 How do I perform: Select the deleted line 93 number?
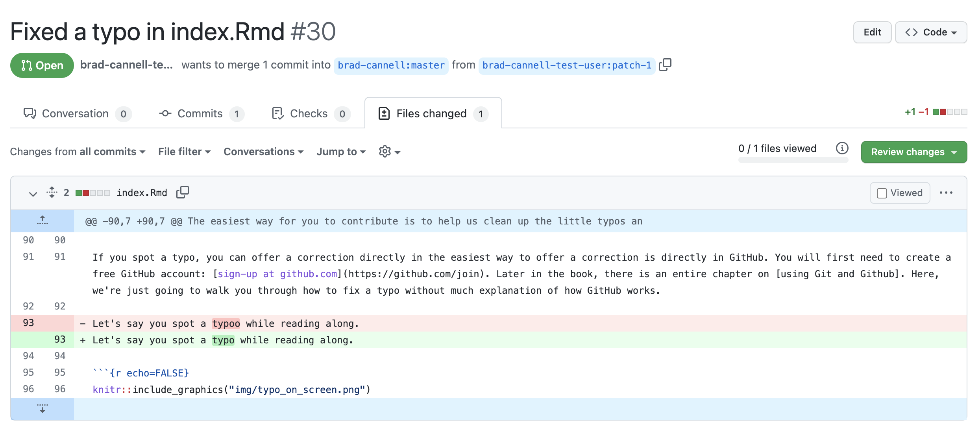28,323
